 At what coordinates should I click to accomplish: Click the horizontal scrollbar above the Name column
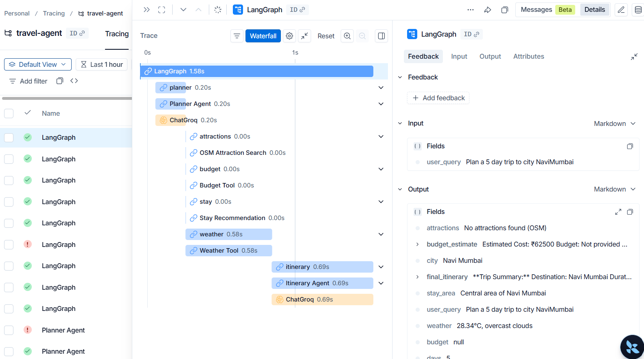pyautogui.click(x=67, y=98)
